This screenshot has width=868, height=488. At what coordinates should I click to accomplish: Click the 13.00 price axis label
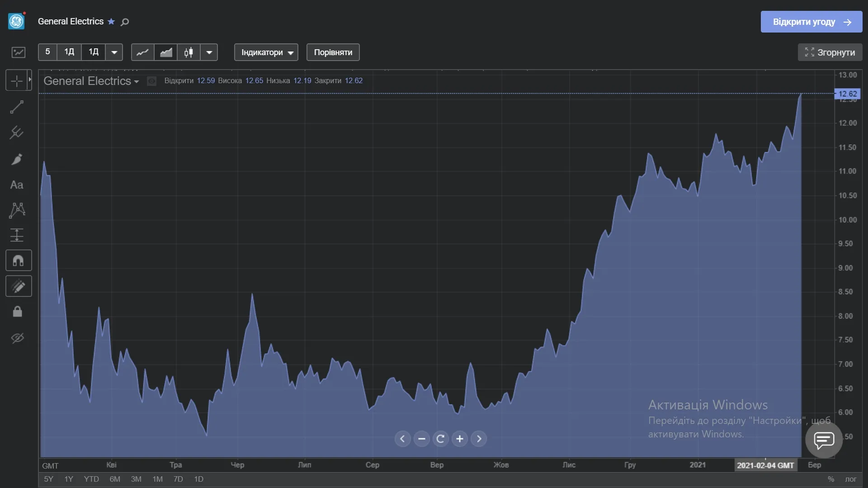[x=848, y=75]
